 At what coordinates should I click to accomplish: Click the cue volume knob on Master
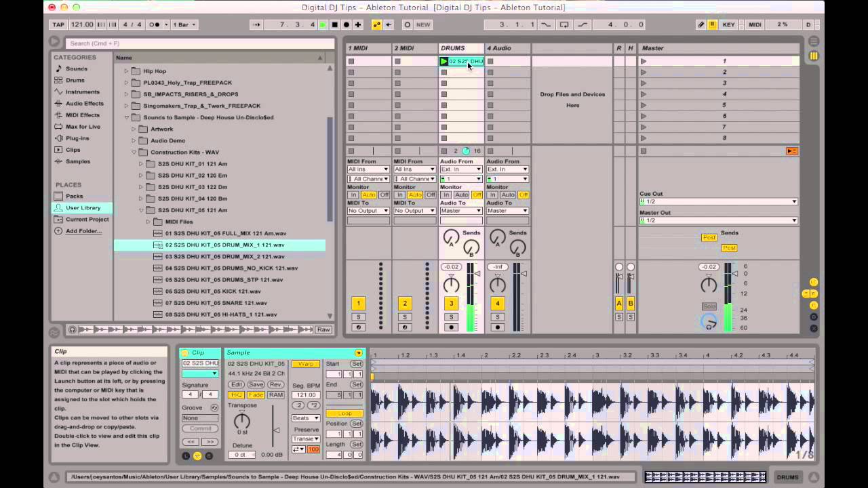[x=709, y=323]
